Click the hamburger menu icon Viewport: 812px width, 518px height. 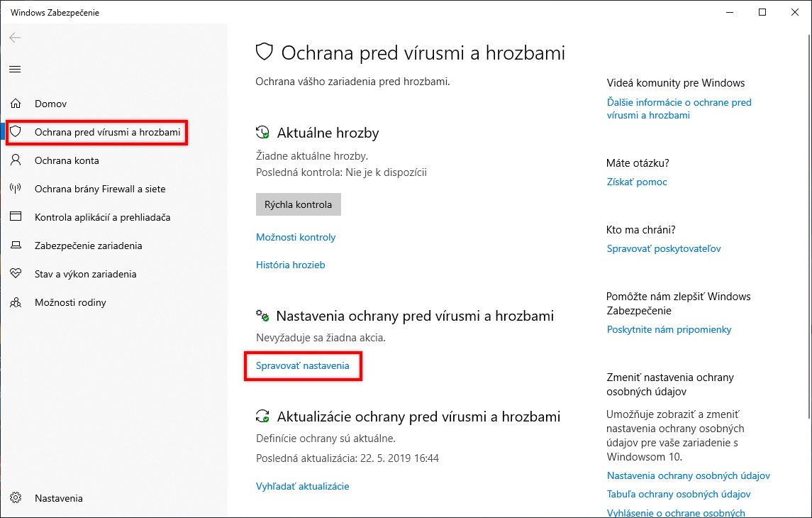[14, 69]
